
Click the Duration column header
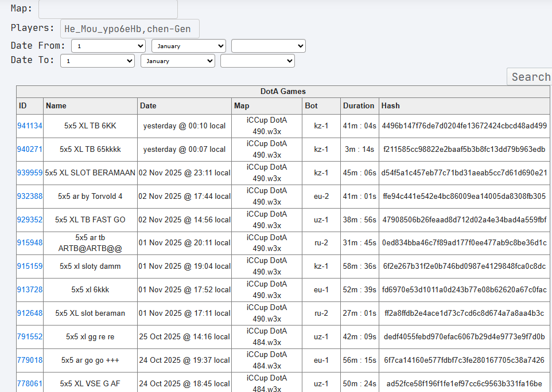click(x=359, y=106)
